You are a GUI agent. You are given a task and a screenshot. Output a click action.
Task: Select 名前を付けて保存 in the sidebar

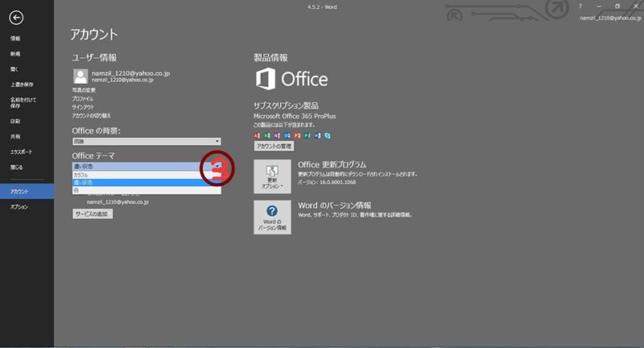click(23, 103)
